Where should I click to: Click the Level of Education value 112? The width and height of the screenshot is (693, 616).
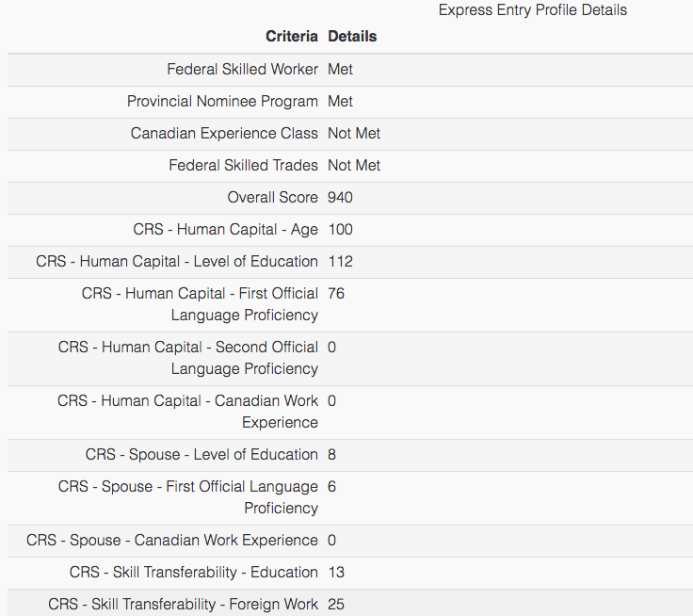tap(340, 262)
